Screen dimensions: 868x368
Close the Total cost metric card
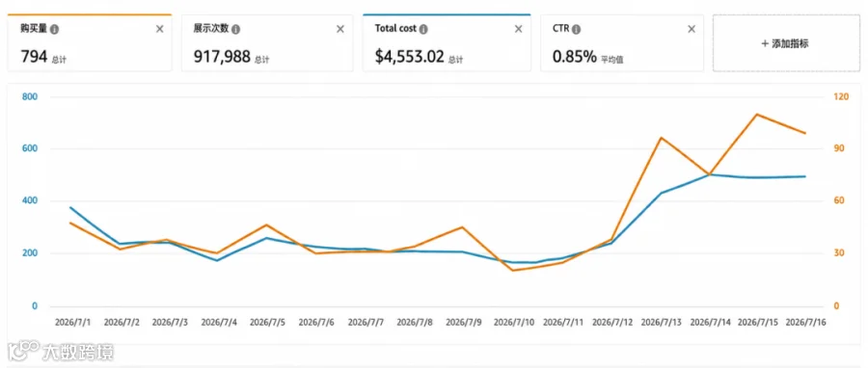coord(518,29)
